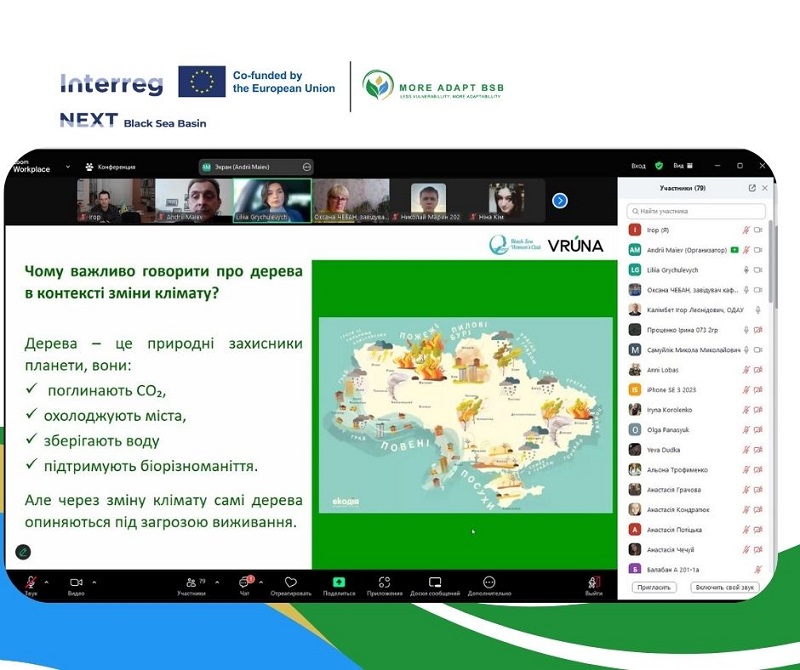This screenshot has height=670, width=800.
Task: Click the Пригласить invite button
Action: click(654, 587)
